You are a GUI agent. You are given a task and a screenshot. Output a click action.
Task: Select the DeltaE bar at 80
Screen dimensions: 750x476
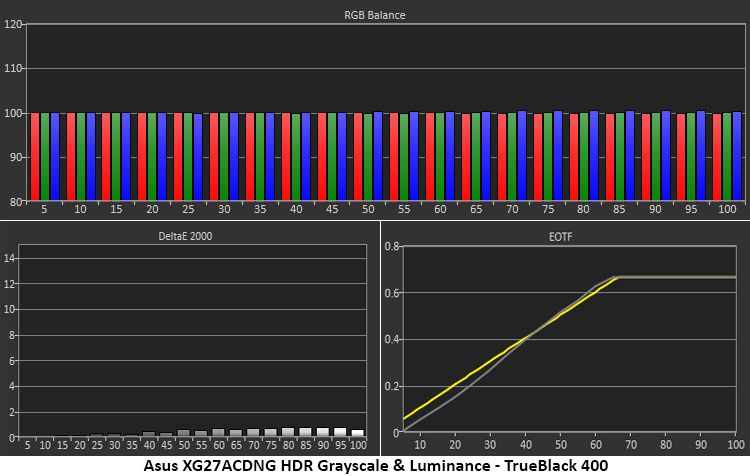[288, 432]
